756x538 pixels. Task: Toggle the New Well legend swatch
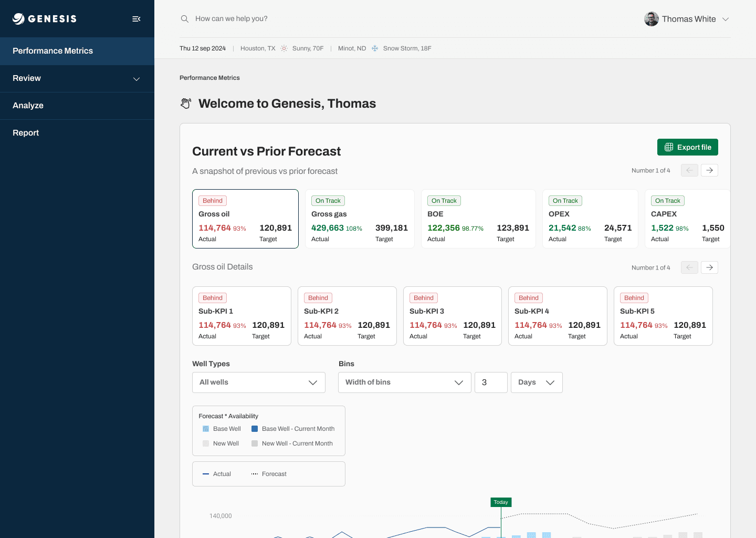[206, 443]
